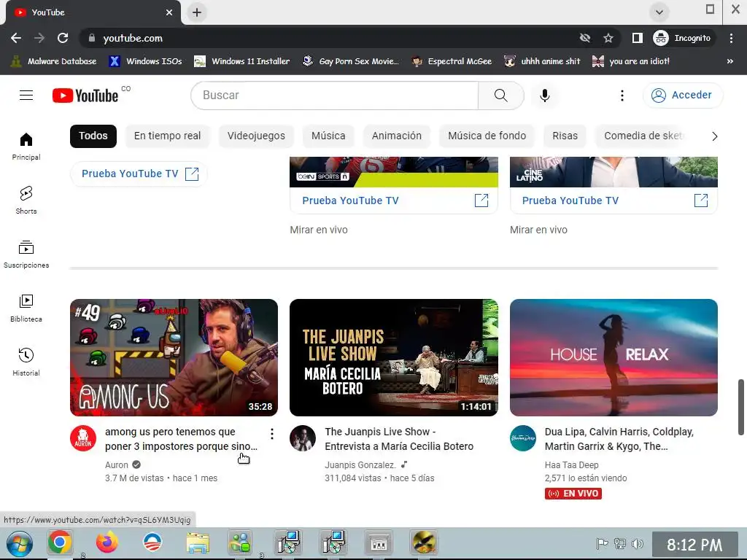The width and height of the screenshot is (747, 560).
Task: Open Biblioteca in sidebar
Action: click(x=26, y=308)
